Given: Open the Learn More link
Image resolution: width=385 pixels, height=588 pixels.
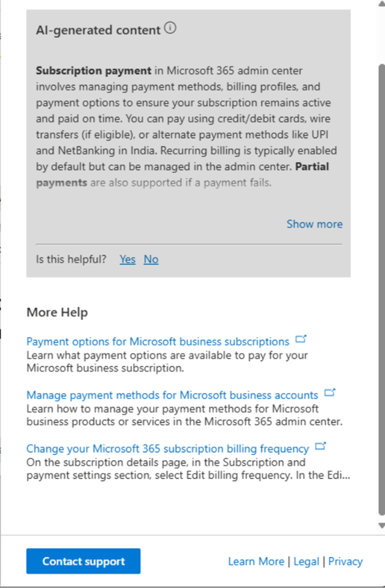Looking at the screenshot, I should coord(256,561).
